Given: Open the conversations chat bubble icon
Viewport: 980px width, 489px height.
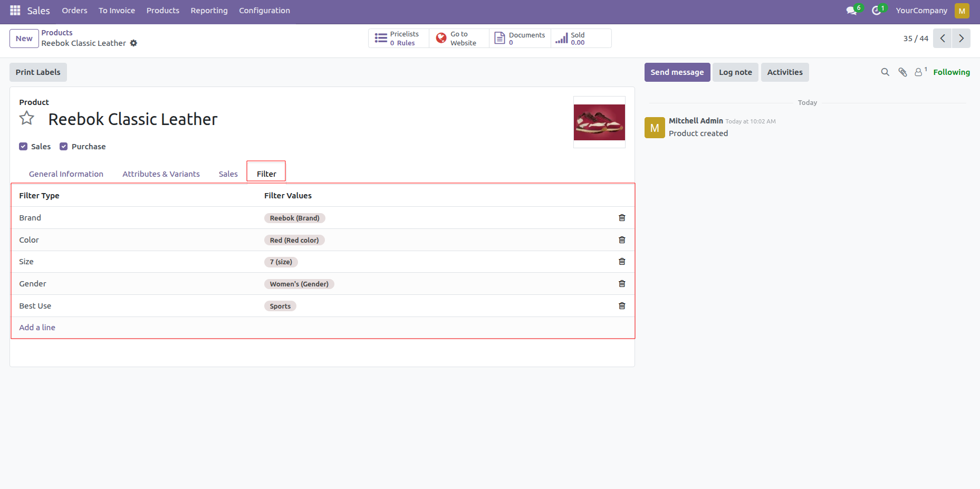Looking at the screenshot, I should coord(851,11).
